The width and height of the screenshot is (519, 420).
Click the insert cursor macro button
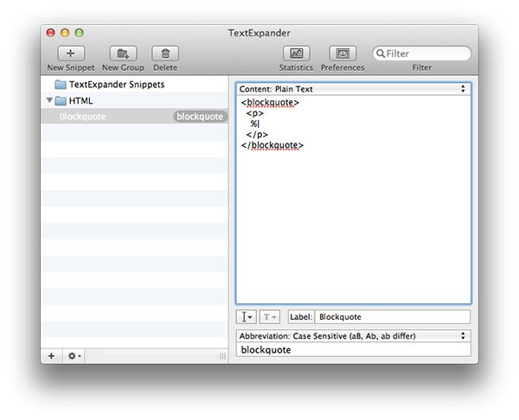pyautogui.click(x=246, y=317)
